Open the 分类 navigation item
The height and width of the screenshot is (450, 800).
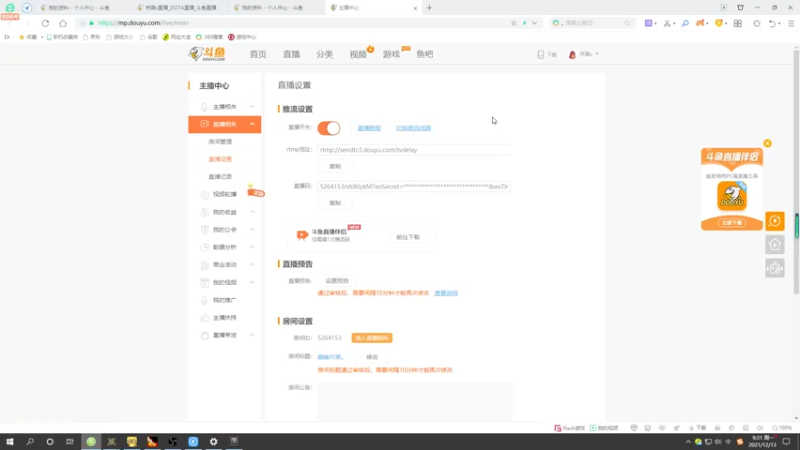click(324, 54)
